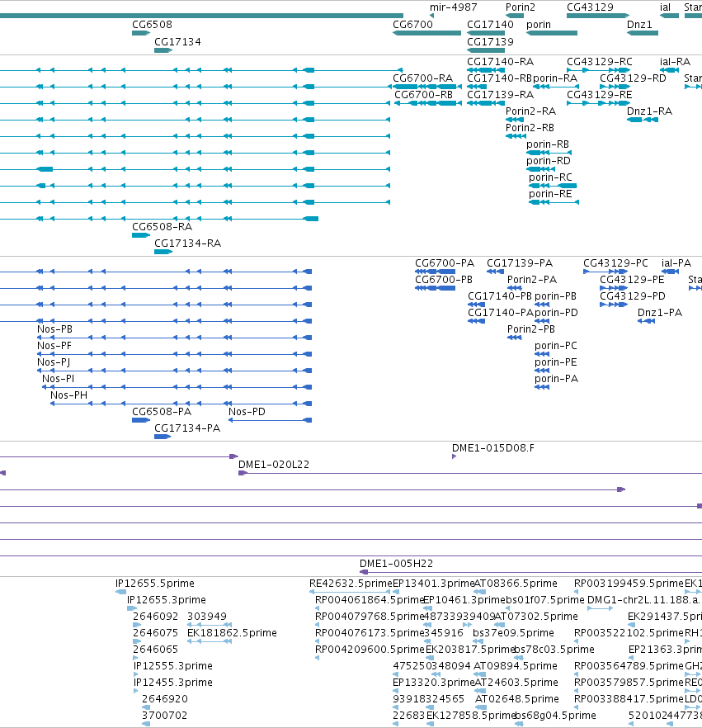Click the porin-RE transcript label
Viewport: 702px width, 728px height.
pyautogui.click(x=550, y=194)
